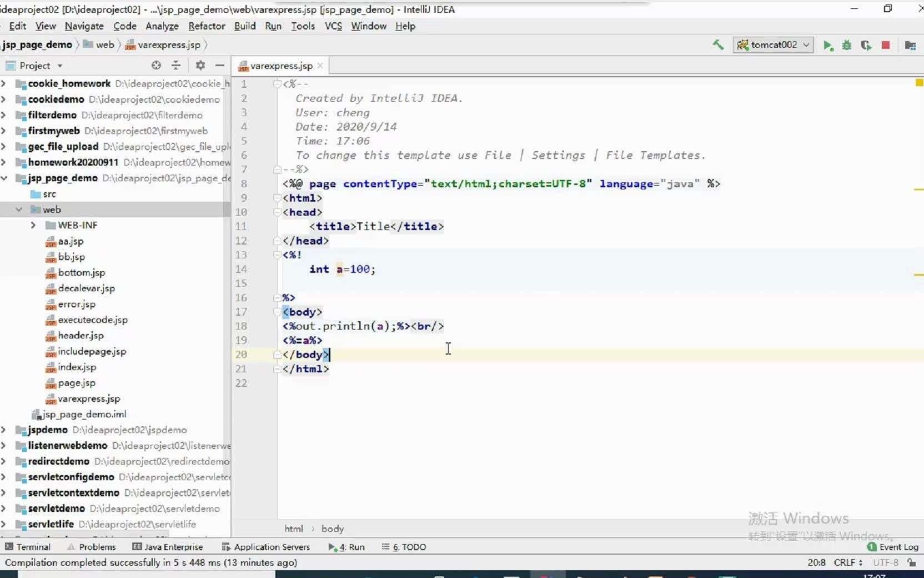Select executecode.jsp file
This screenshot has width=924, height=578.
pyautogui.click(x=87, y=320)
